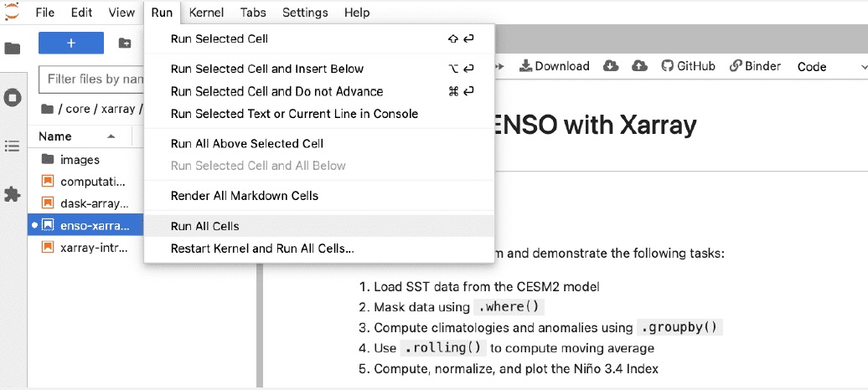Click the Binder toolbar button
Viewport: 868px width, 390px height.
[x=755, y=66]
